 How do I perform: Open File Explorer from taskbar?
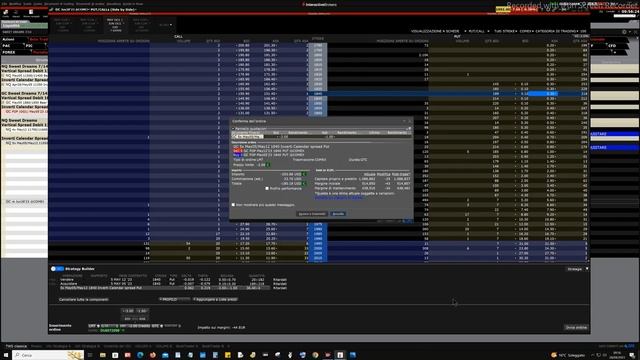tap(102, 355)
